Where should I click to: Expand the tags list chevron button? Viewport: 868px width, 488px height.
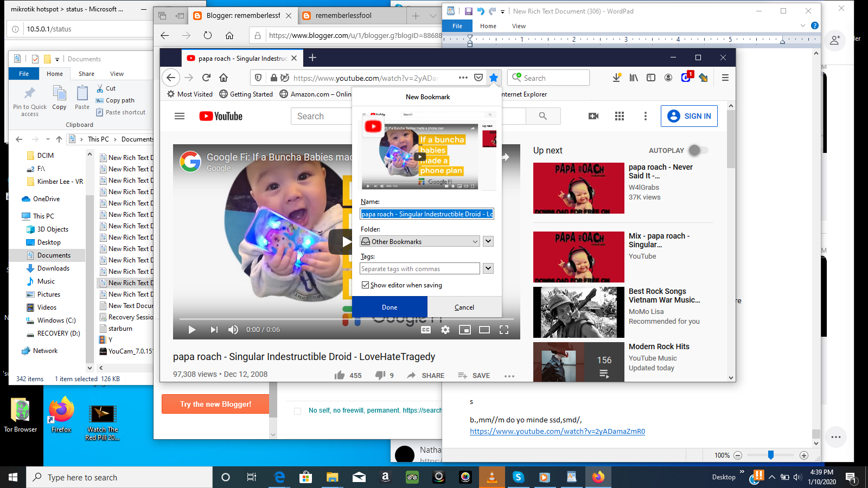pyautogui.click(x=488, y=268)
